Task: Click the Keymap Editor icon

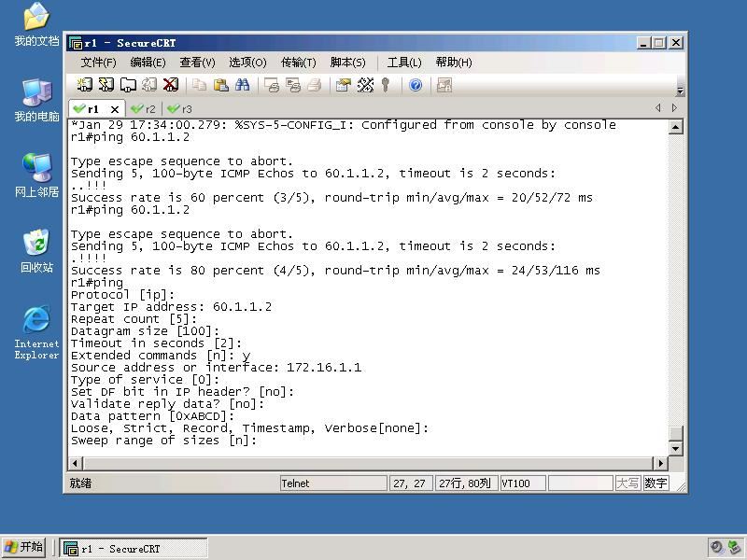Action: pyautogui.click(x=365, y=85)
